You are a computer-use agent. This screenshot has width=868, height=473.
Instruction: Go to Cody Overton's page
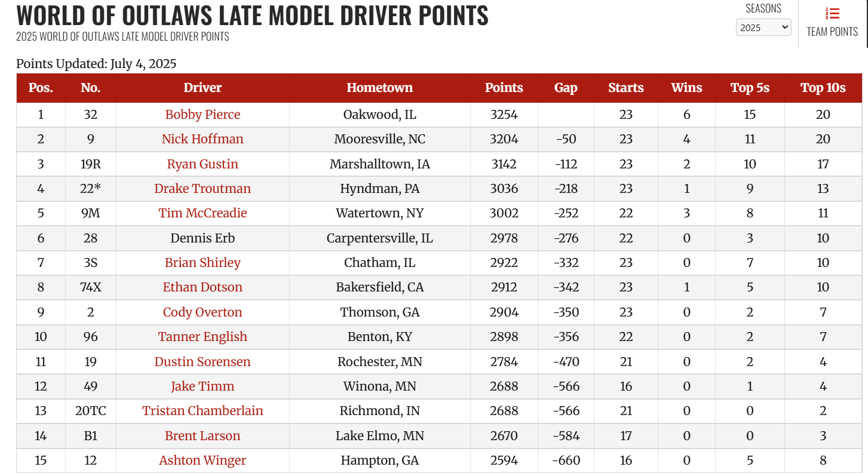coord(203,312)
